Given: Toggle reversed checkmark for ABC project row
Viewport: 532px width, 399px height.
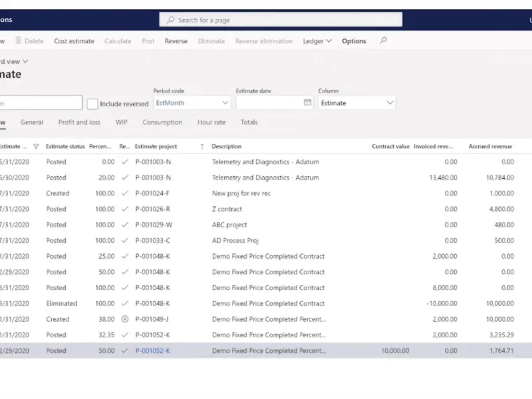Looking at the screenshot, I should point(125,225).
